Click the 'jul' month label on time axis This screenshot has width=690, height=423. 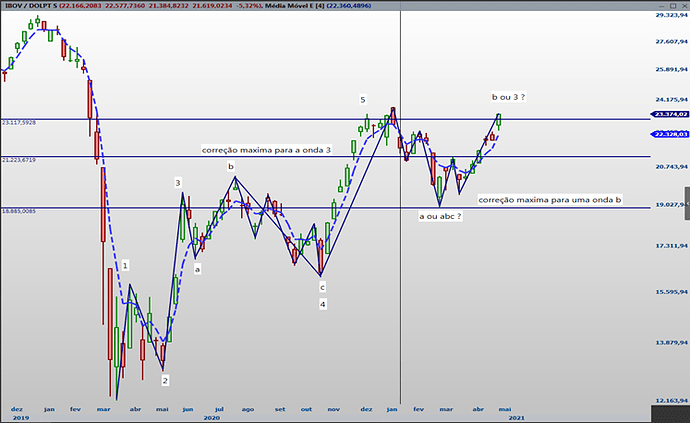pos(219,409)
